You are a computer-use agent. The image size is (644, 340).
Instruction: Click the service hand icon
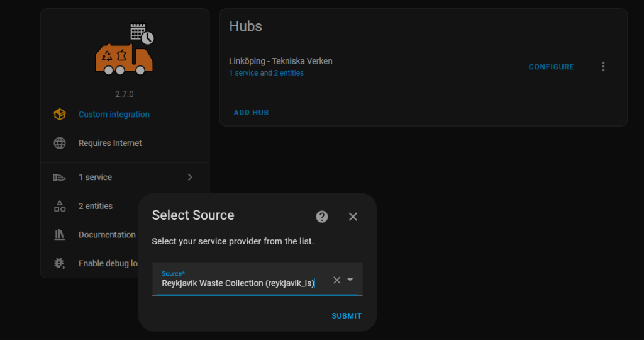[60, 177]
